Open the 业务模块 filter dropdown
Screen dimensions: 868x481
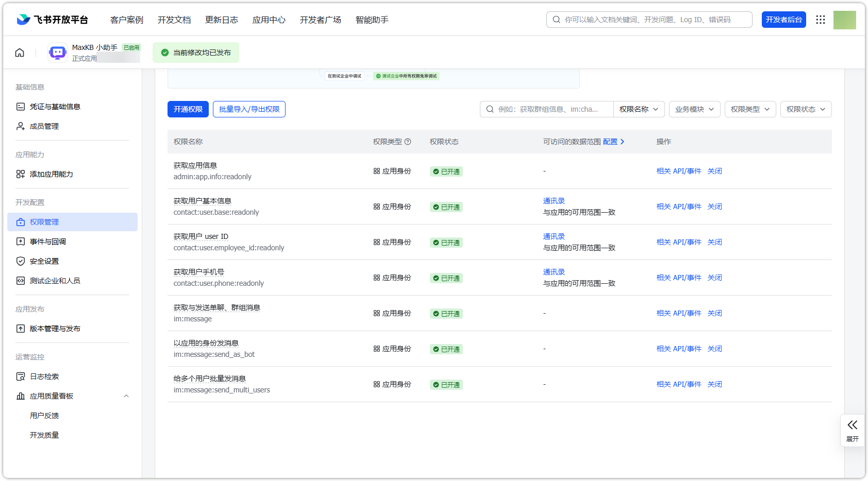694,109
